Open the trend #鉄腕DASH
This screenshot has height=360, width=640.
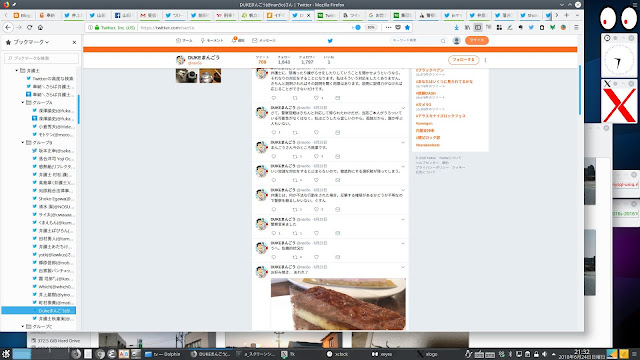(426, 93)
